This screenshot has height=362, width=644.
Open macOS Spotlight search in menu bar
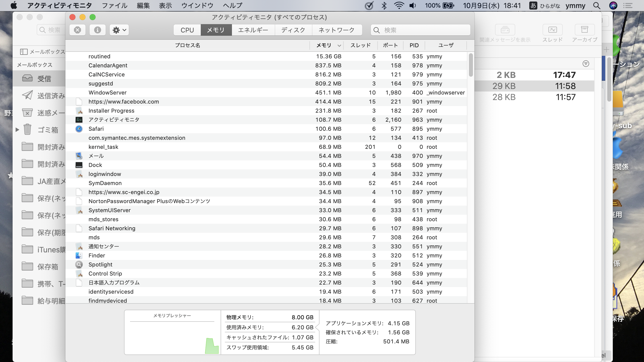tap(597, 6)
